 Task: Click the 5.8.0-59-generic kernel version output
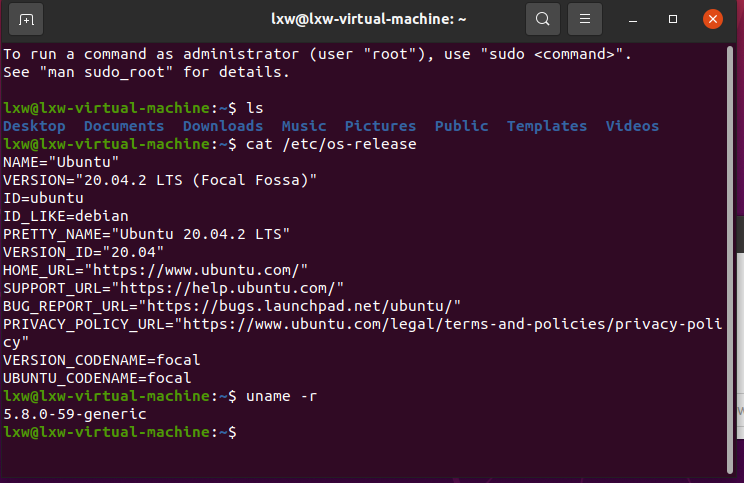click(75, 415)
